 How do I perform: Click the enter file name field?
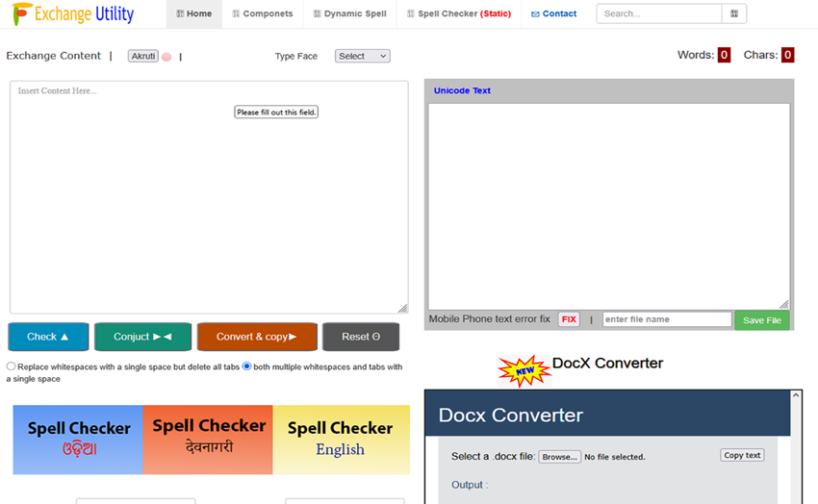tap(666, 319)
